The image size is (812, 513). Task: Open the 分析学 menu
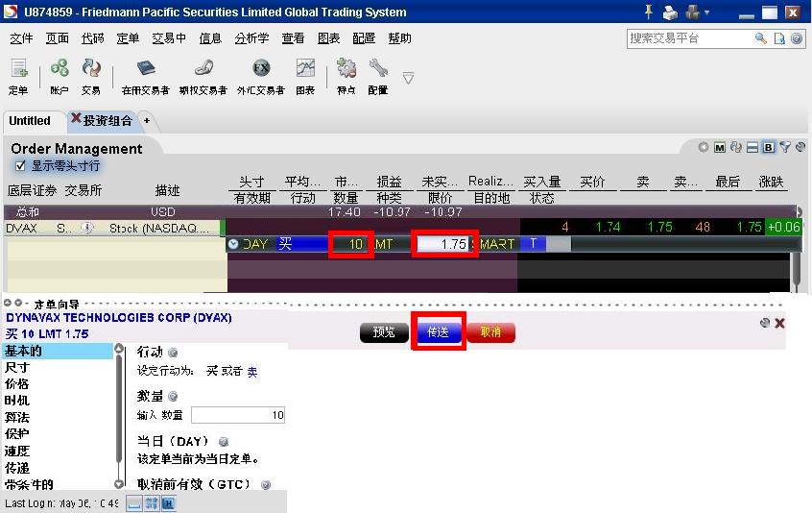(x=251, y=38)
